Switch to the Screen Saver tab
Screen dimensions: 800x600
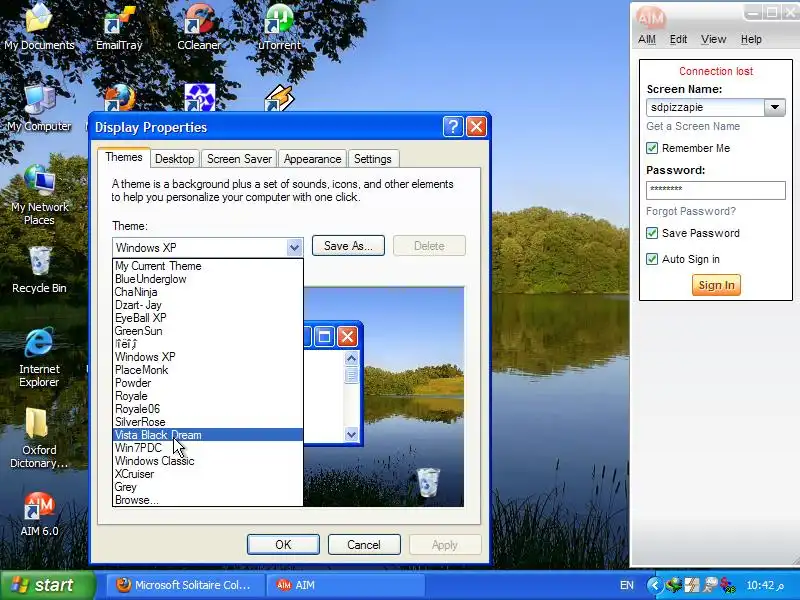coord(239,159)
